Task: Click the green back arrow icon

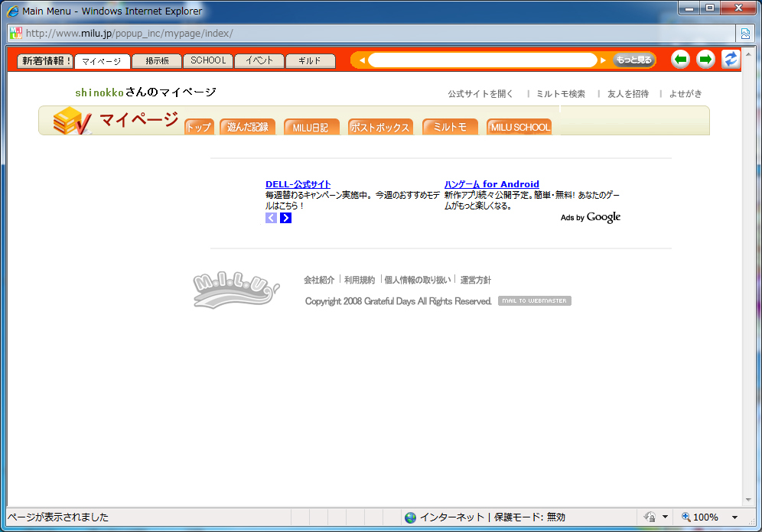Action: [x=680, y=60]
